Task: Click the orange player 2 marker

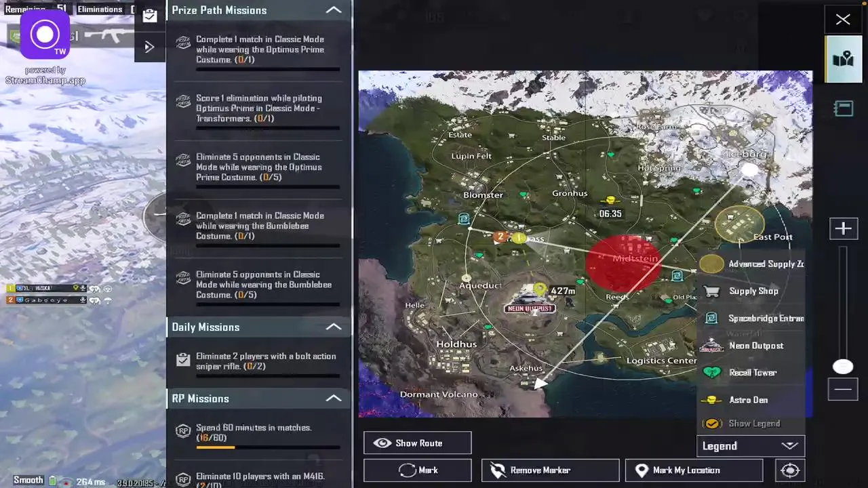Action: (500, 237)
